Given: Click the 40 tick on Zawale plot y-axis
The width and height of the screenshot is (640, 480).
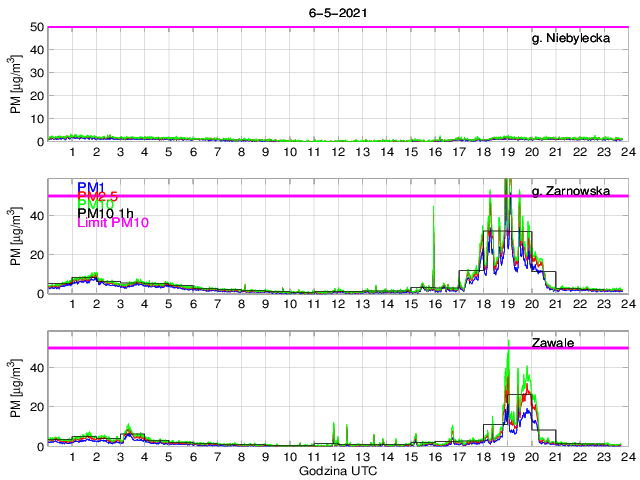Looking at the screenshot, I should point(37,367).
